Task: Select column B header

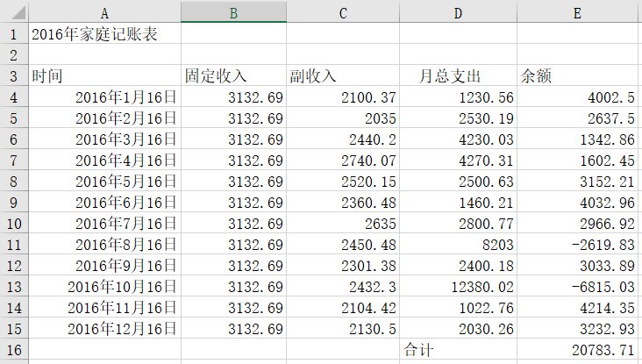Action: [233, 12]
